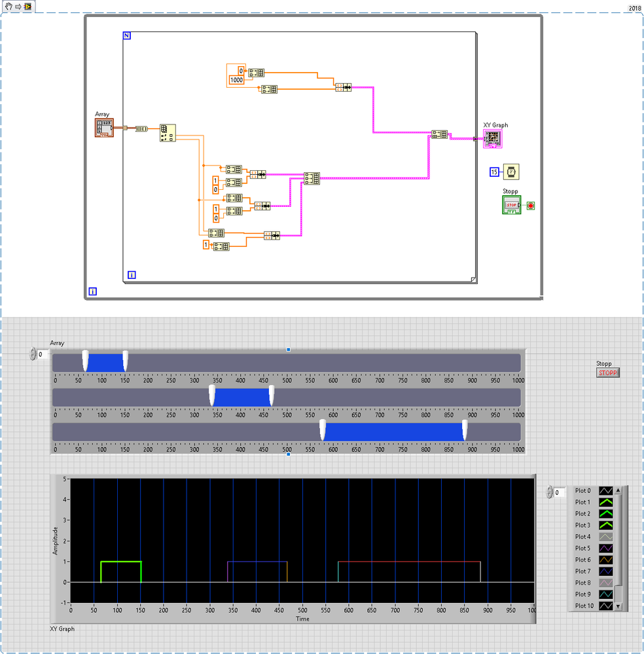Select Build Array node wired to 0 and 1000

coord(256,73)
